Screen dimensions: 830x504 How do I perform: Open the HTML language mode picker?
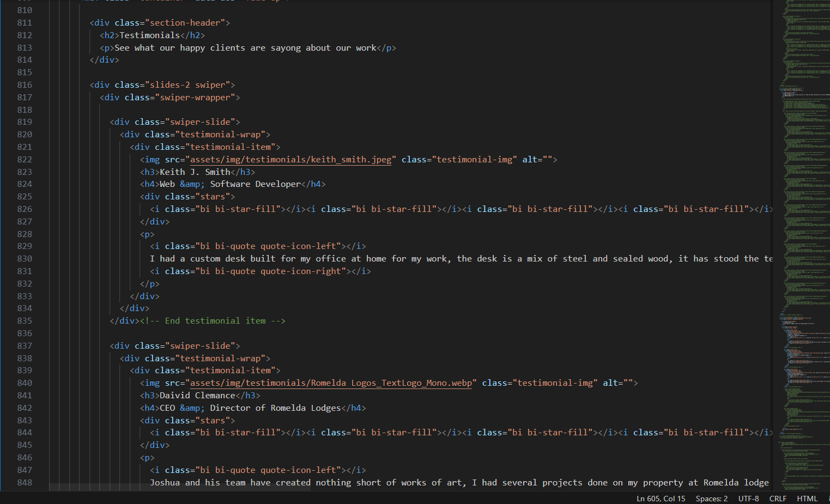807,499
